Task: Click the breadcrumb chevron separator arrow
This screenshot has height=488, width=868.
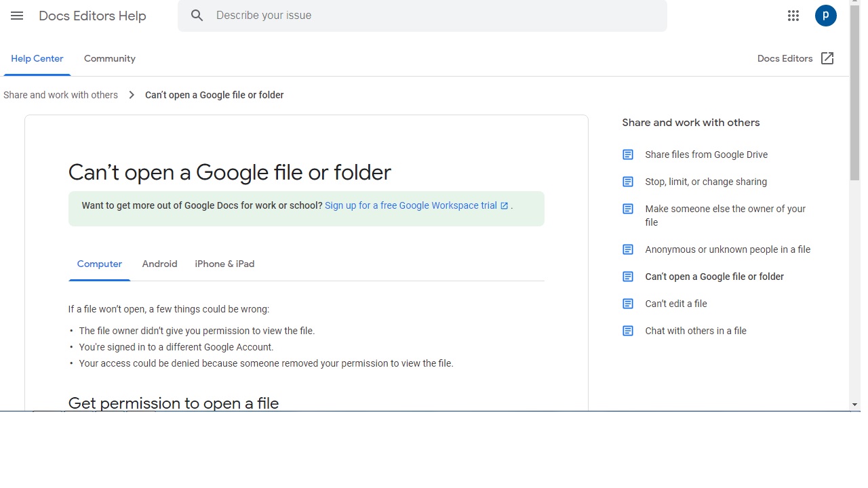Action: [x=132, y=95]
